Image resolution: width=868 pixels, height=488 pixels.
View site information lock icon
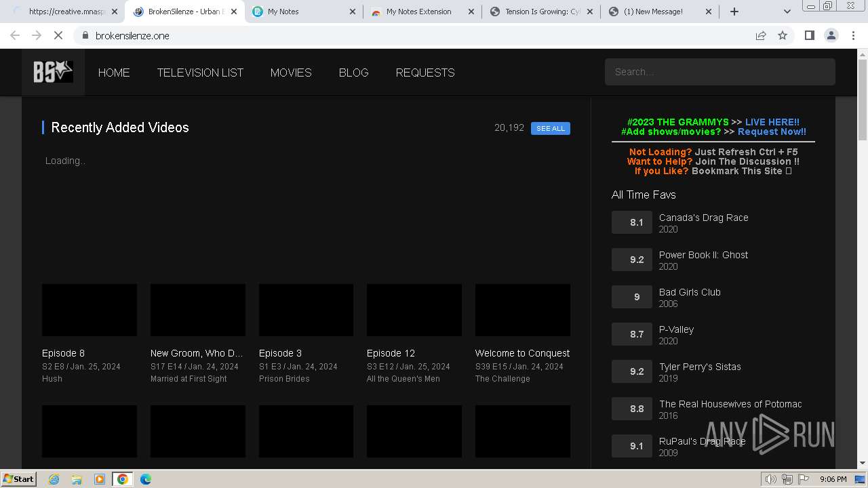pyautogui.click(x=85, y=35)
